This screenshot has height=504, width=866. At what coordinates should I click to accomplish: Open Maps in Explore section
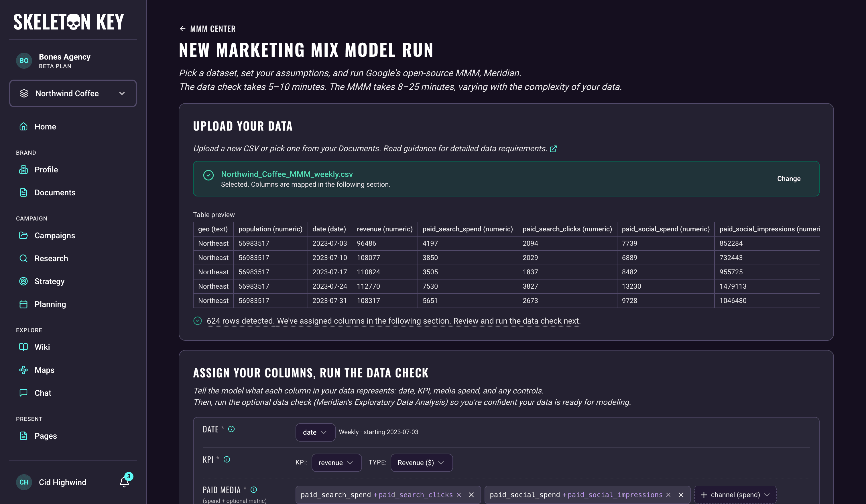[x=44, y=370]
